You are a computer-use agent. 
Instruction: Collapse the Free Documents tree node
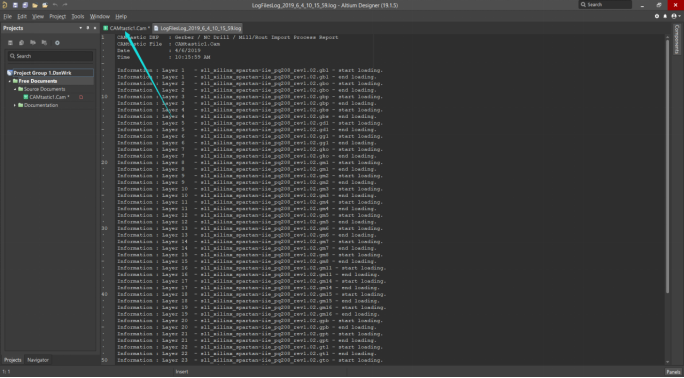(9, 81)
